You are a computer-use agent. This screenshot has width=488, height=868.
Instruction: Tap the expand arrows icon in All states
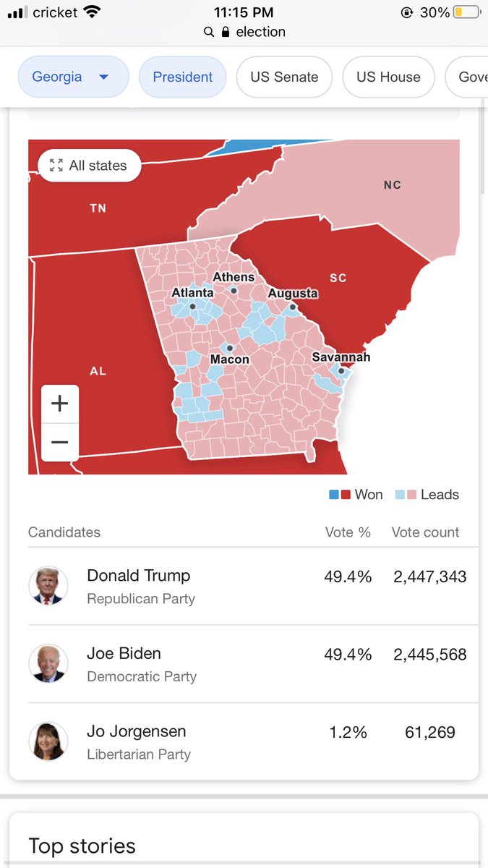tap(56, 166)
